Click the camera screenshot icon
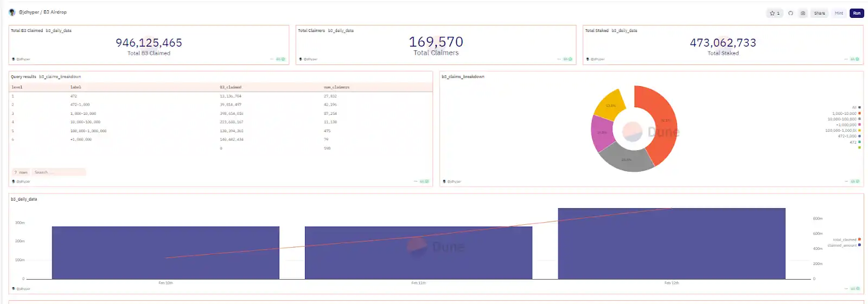Image resolution: width=868 pixels, height=304 pixels. coord(803,13)
